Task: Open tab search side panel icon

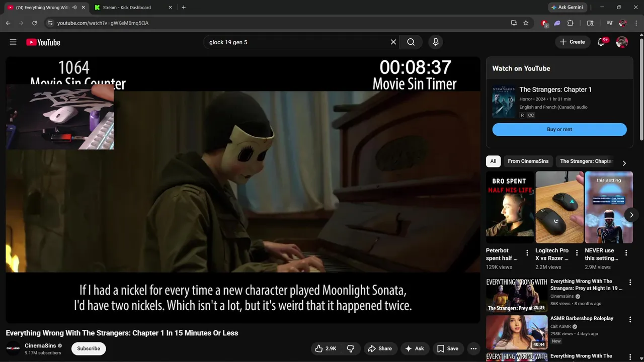Action: pyautogui.click(x=591, y=23)
